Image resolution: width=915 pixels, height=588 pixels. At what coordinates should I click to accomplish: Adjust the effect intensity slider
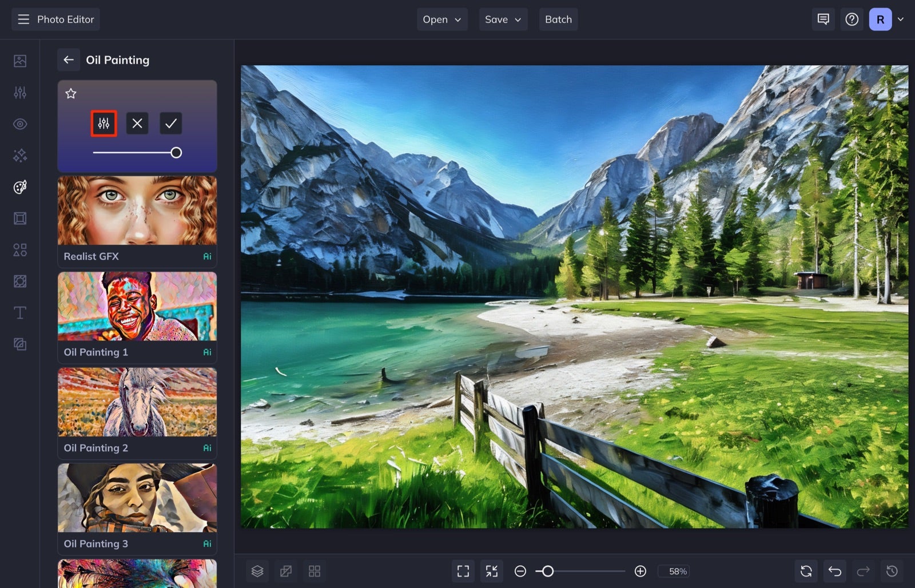pyautogui.click(x=177, y=152)
